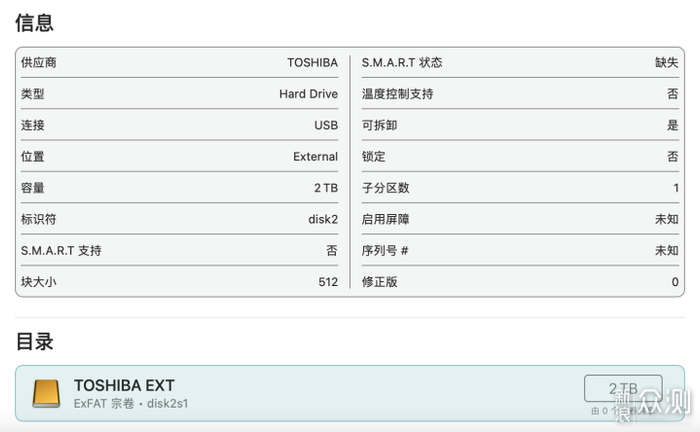Screen dimensions: 700x432
Task: Select the 供应商 TOSHIBA value
Action: point(312,62)
